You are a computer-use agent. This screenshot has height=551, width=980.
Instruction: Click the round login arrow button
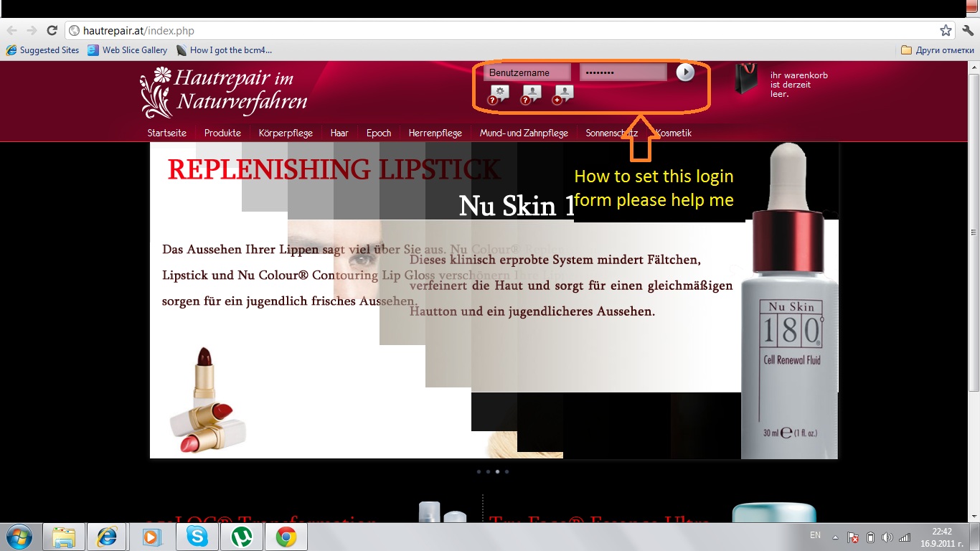tap(685, 72)
